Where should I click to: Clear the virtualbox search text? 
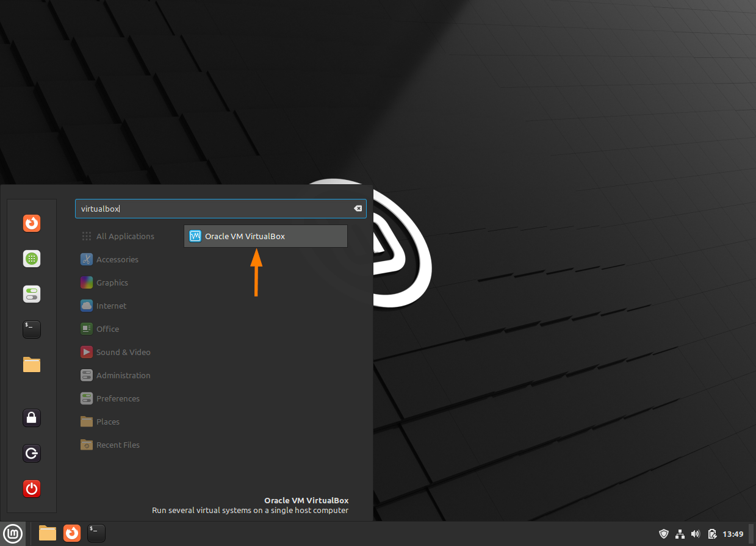[358, 209]
